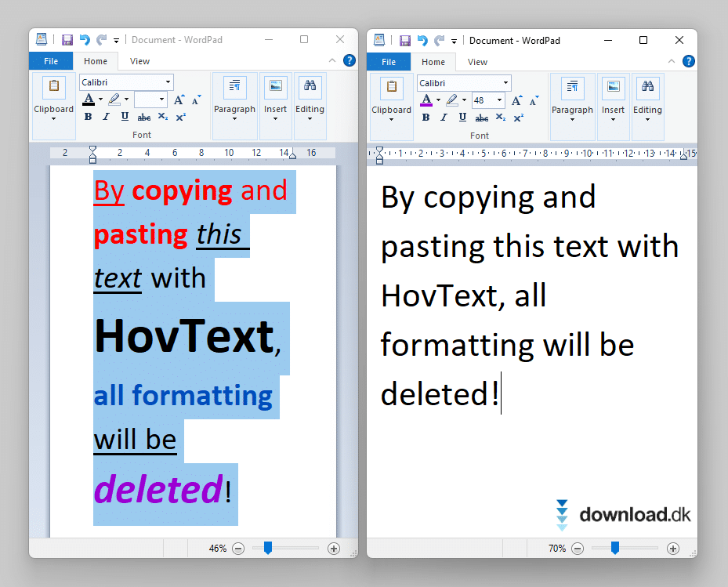Viewport: 728px width, 587px height.
Task: Click Save icon in left WordPad window
Action: click(x=67, y=40)
